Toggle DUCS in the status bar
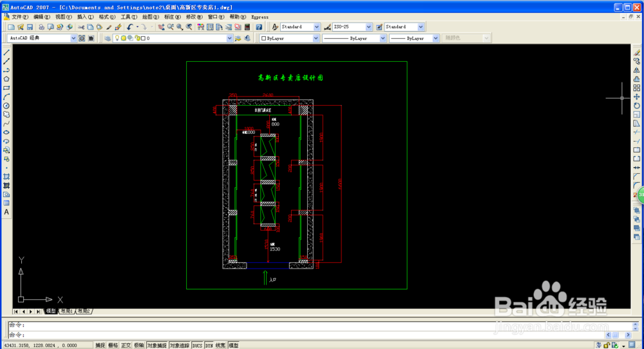The image size is (644, 349). 197,345
